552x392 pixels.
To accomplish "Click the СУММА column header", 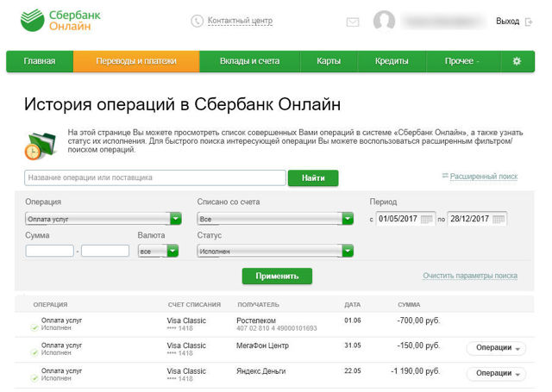I will pyautogui.click(x=409, y=305).
